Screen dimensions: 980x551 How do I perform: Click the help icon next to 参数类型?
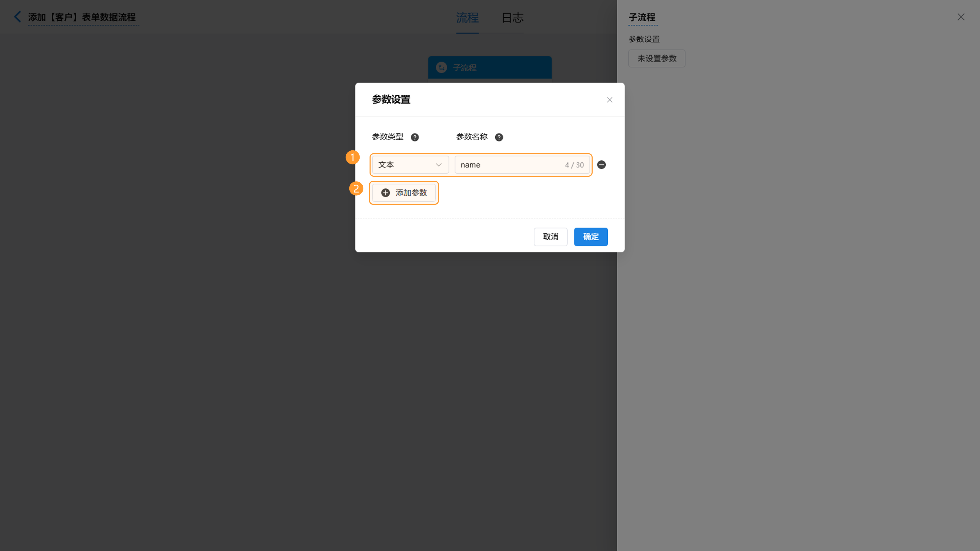[415, 137]
